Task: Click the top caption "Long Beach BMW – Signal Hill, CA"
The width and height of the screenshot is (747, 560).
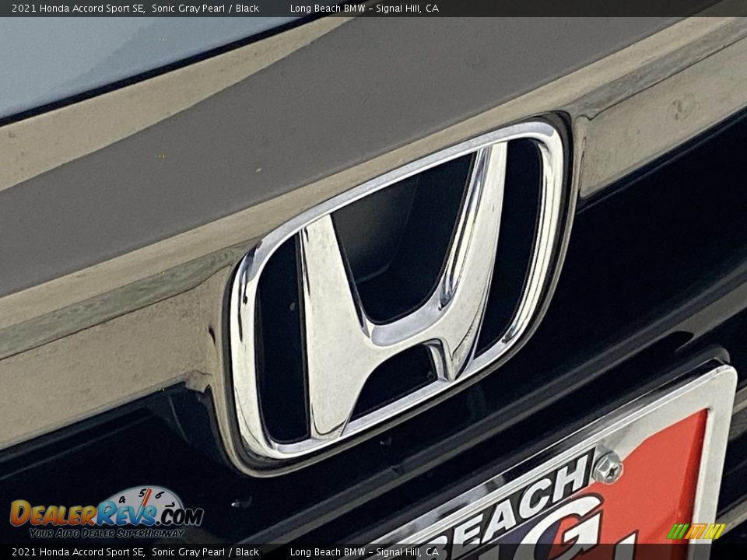Action: point(364,8)
